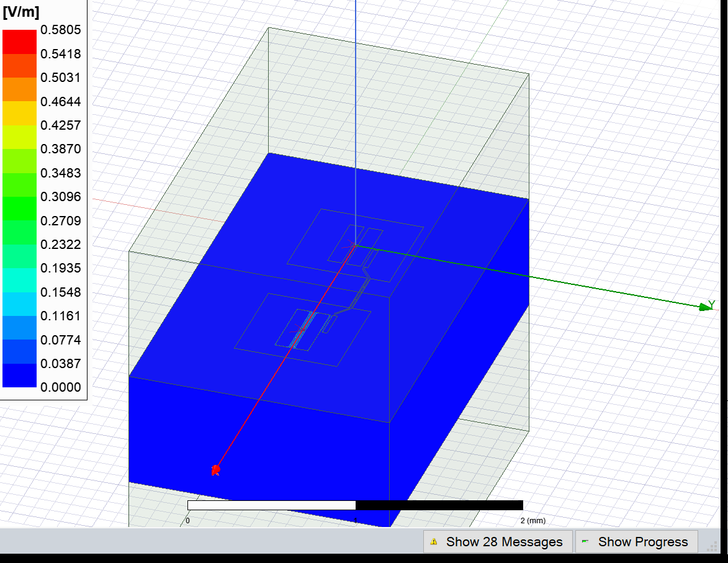Screen dimensions: 728x563
Task: Click the legend value 0.5031
Action: tap(60, 78)
